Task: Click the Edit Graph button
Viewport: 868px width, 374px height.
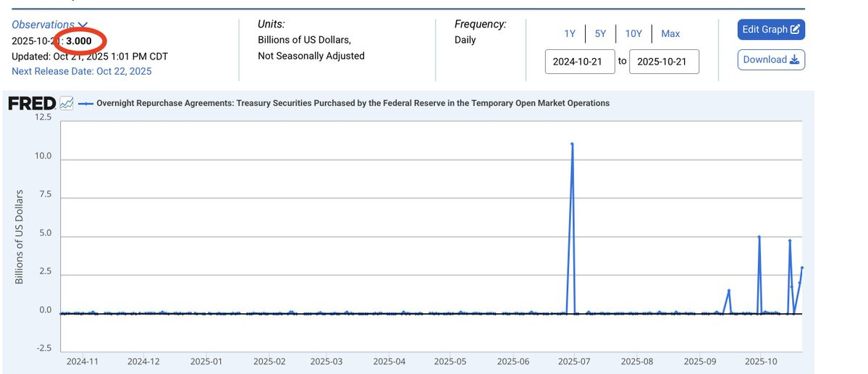Action: click(771, 30)
